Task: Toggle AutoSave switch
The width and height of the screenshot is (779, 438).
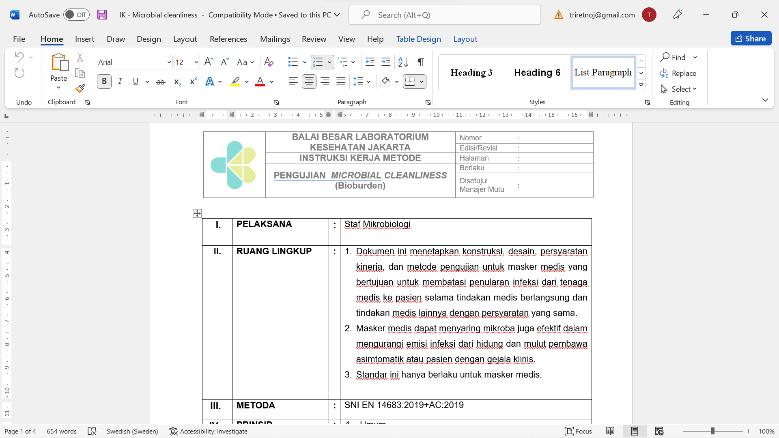Action: (x=76, y=15)
